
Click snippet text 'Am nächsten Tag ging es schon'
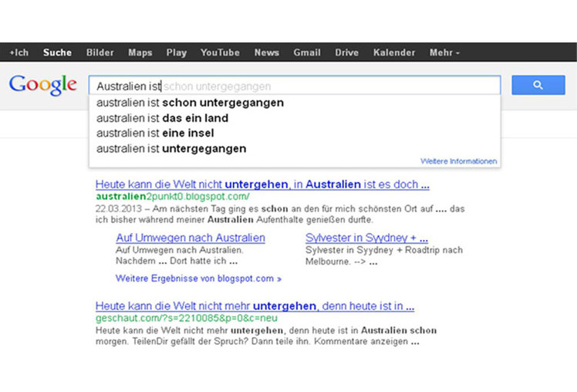click(x=221, y=208)
